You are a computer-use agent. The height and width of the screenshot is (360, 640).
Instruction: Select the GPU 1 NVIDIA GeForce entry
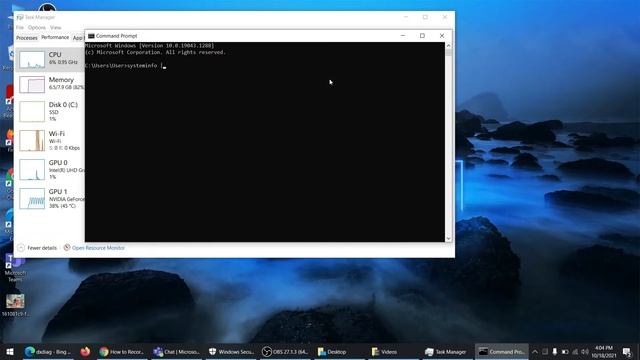click(50, 198)
